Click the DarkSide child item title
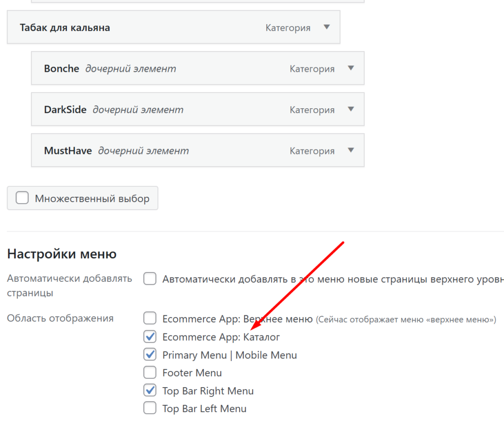The width and height of the screenshot is (504, 423). [65, 110]
